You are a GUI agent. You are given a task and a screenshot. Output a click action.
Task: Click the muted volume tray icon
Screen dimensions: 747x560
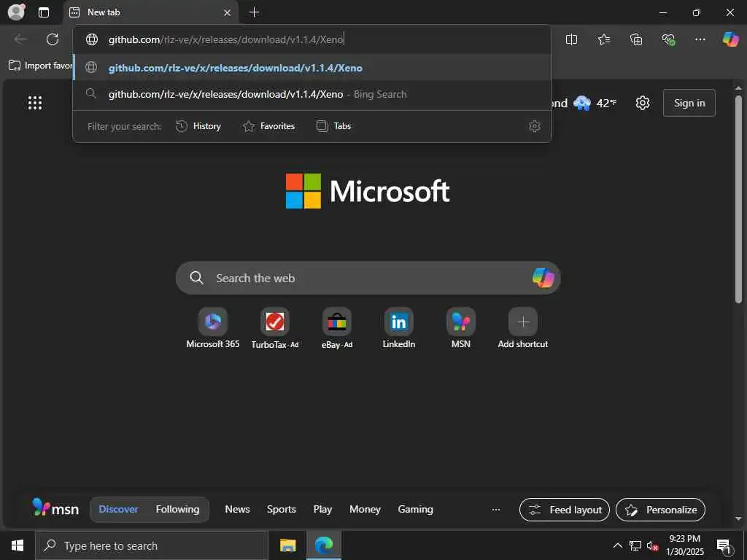click(653, 545)
